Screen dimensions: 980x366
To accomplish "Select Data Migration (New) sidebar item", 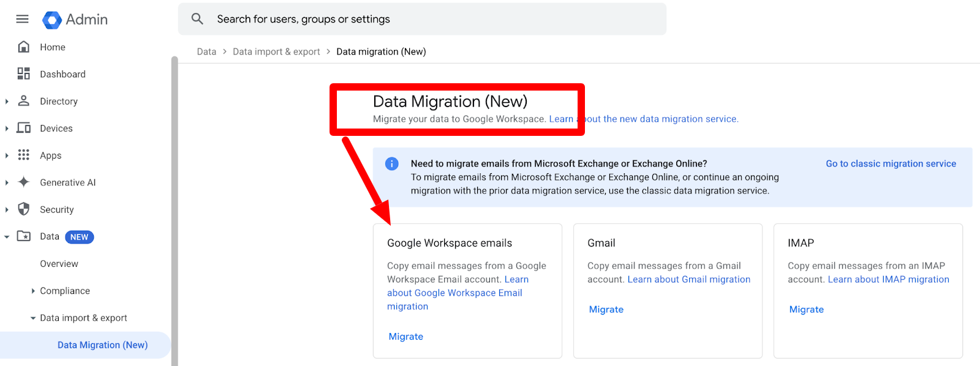I will tap(85, 345).
